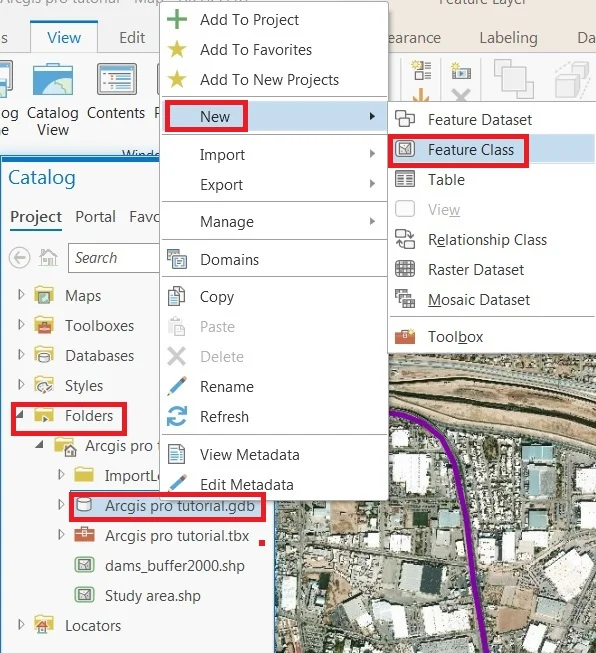The image size is (596, 653).
Task: Click the Maps folder icon
Action: (44, 295)
